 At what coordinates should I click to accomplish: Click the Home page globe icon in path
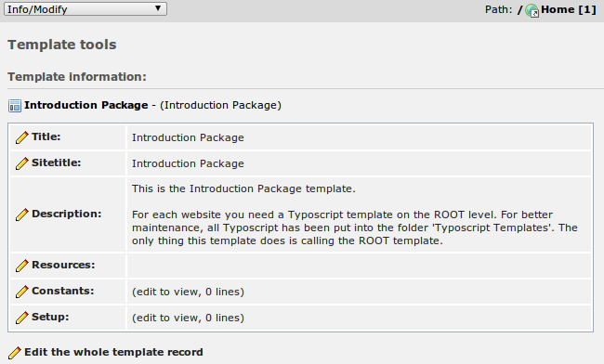pos(532,10)
